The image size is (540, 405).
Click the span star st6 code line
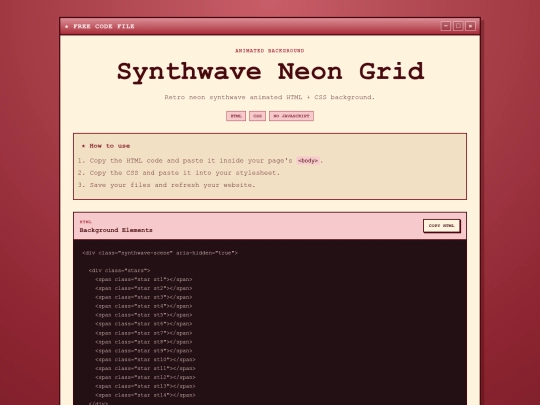pos(144,324)
